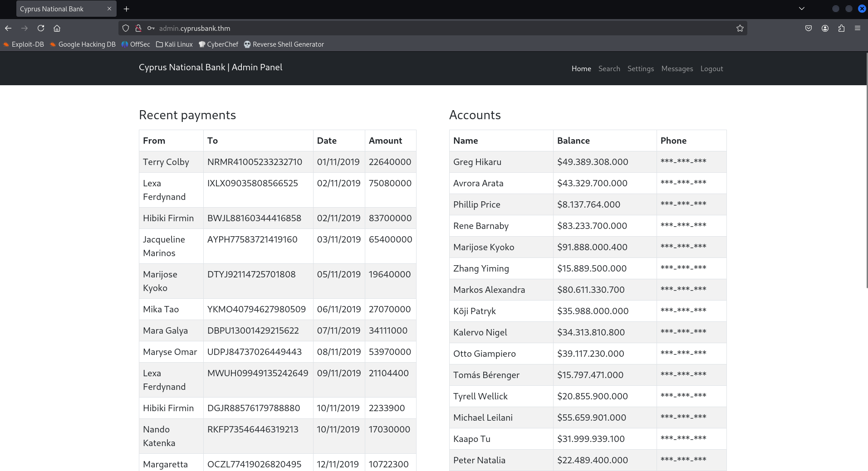Click the Nando Katenka payment cell
This screenshot has height=471, width=868.
171,436
